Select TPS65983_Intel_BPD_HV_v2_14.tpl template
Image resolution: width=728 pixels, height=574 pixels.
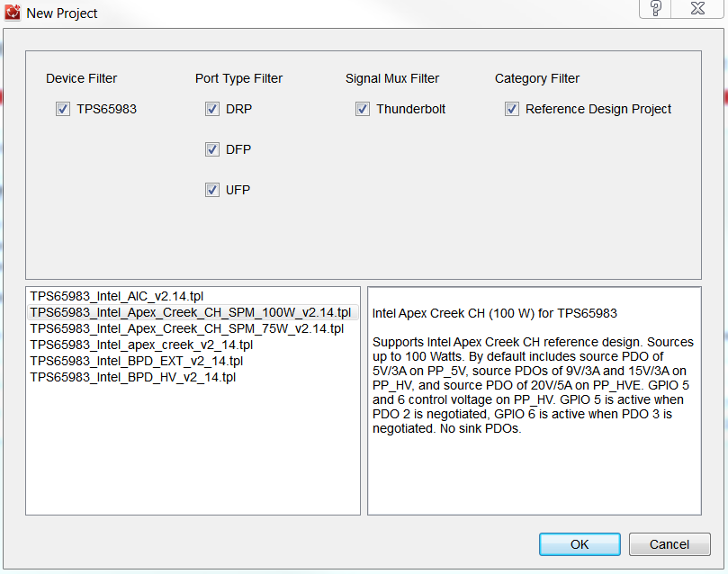133,377
